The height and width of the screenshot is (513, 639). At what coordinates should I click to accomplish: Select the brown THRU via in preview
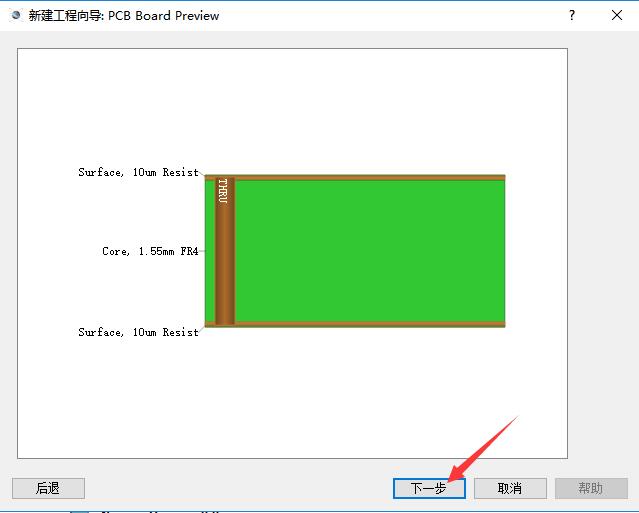[x=225, y=251]
